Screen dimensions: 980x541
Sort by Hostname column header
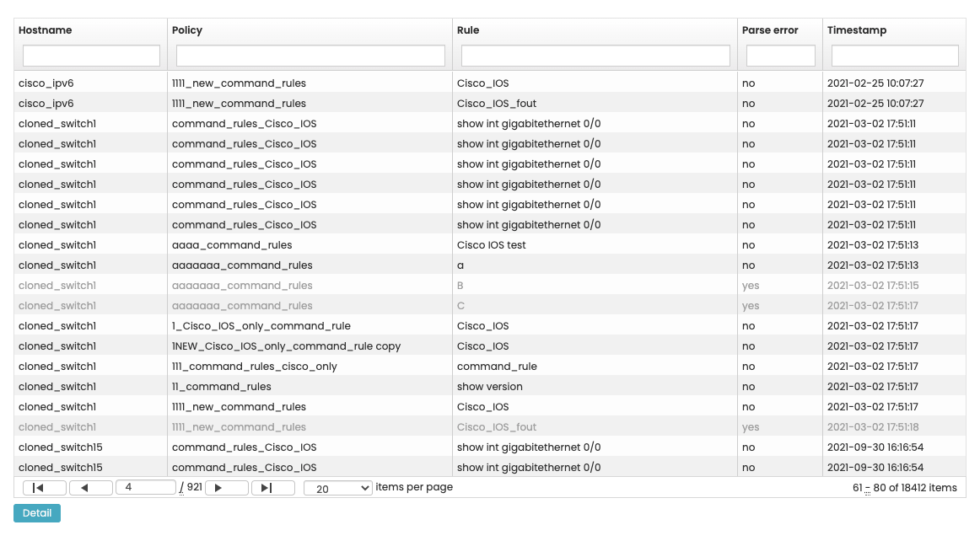46,30
